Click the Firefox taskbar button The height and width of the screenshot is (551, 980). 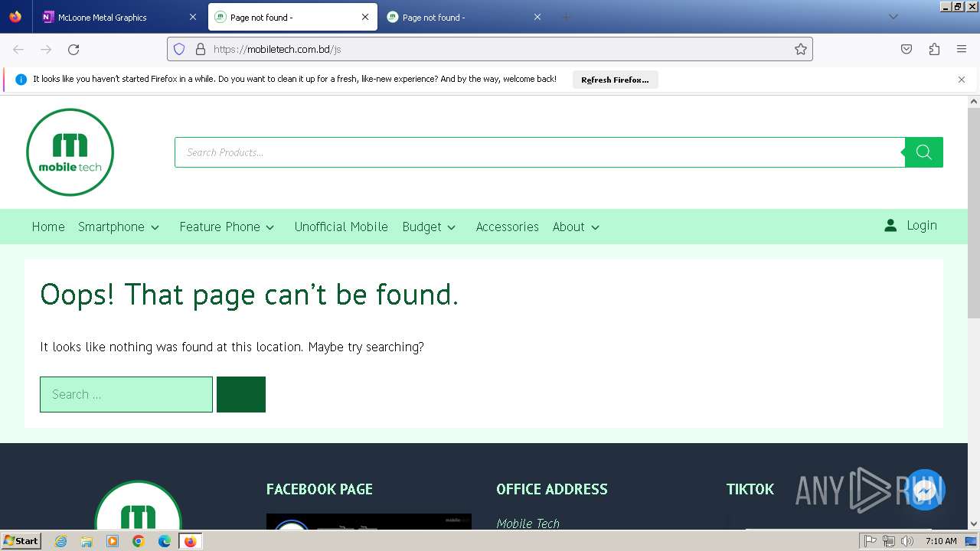click(x=190, y=541)
